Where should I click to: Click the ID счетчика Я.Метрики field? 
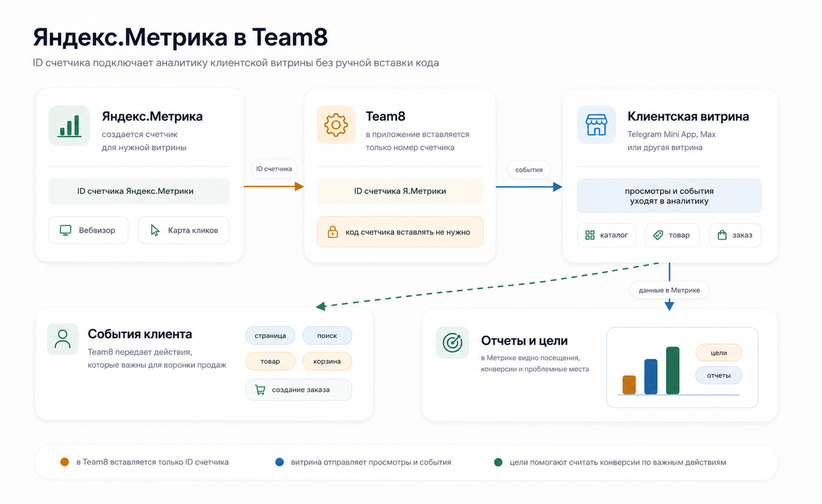pos(400,191)
